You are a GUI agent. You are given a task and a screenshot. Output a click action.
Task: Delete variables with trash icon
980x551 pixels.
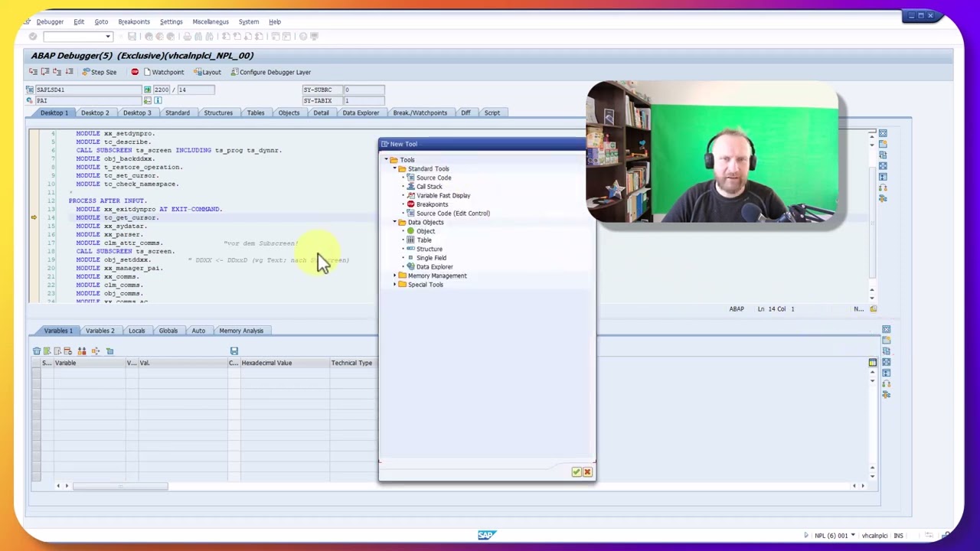pyautogui.click(x=36, y=351)
